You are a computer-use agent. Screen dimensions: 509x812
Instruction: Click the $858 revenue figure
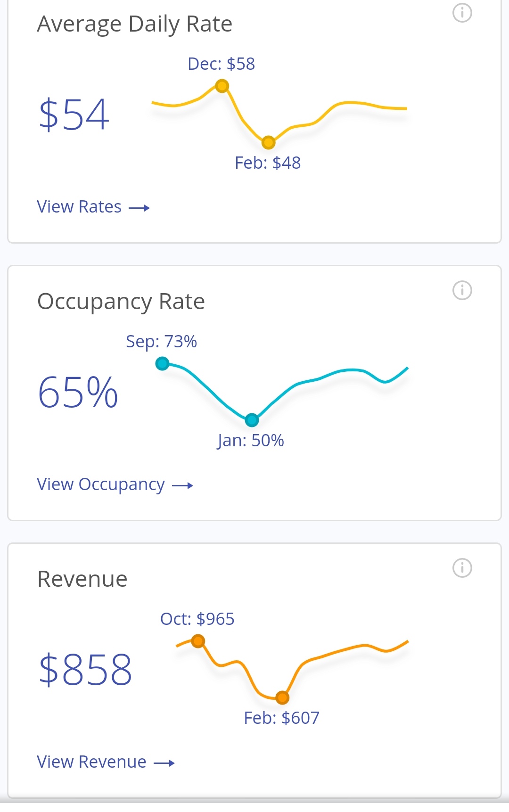pyautogui.click(x=85, y=670)
